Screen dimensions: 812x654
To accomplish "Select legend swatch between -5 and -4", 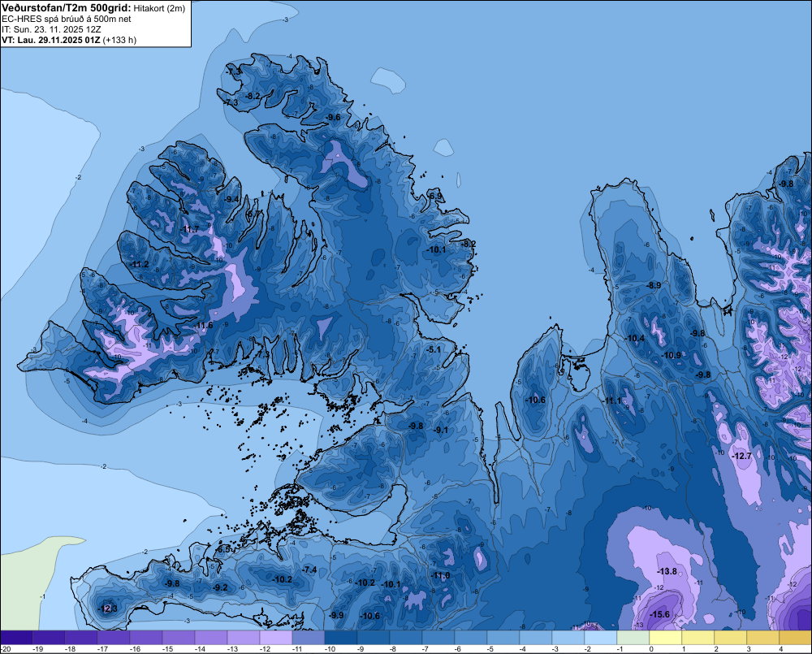I will [x=503, y=638].
